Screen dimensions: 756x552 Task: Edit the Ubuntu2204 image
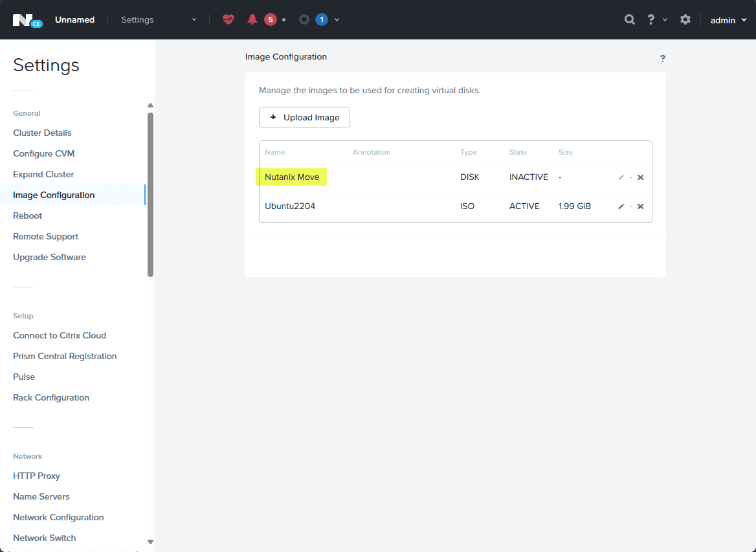621,206
